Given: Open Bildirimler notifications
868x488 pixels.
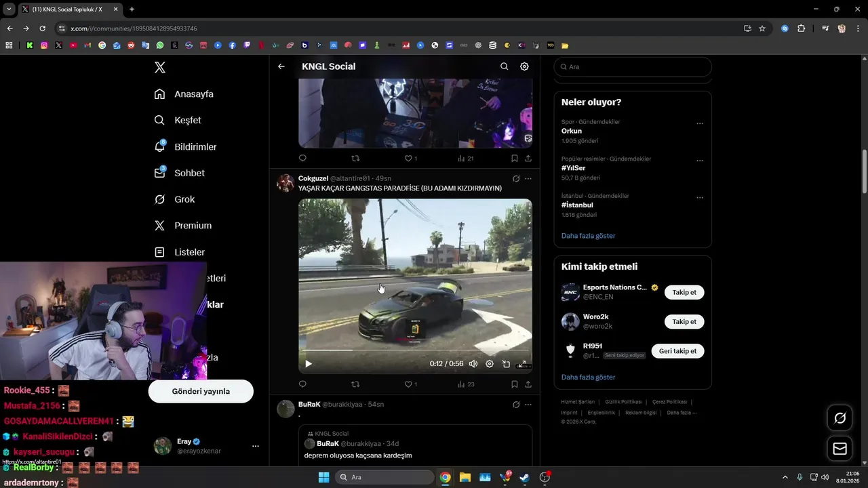Looking at the screenshot, I should tap(186, 146).
